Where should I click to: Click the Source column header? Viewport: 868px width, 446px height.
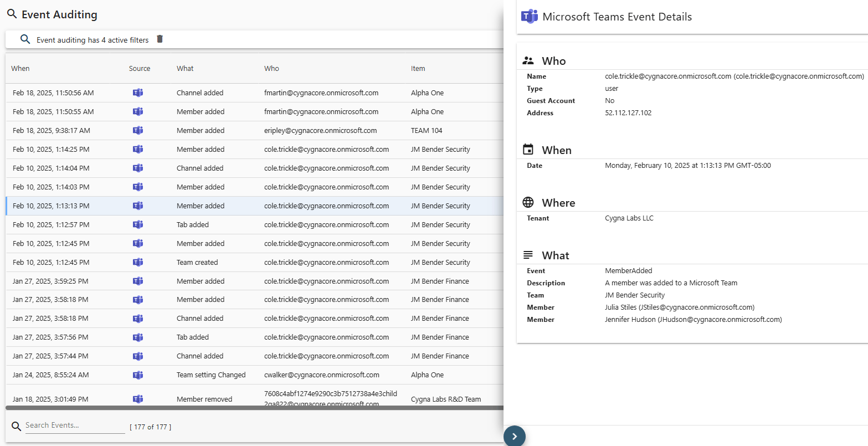click(x=140, y=68)
